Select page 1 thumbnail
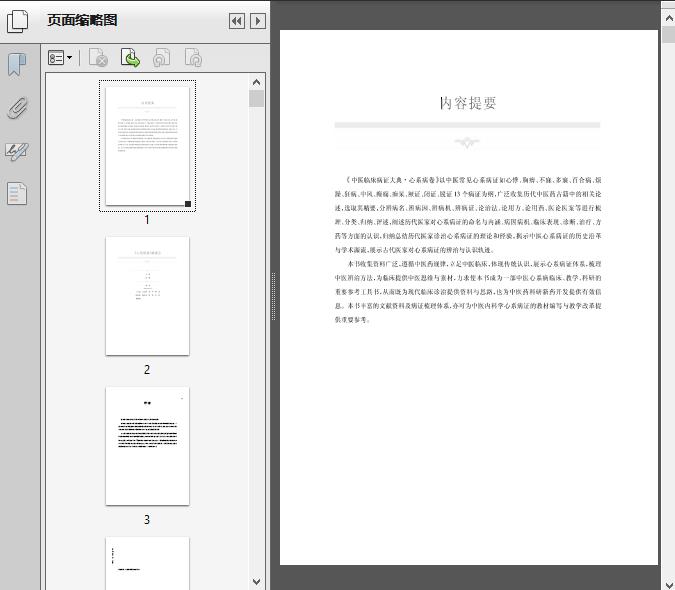Image resolution: width=675 pixels, height=590 pixels. tap(147, 146)
